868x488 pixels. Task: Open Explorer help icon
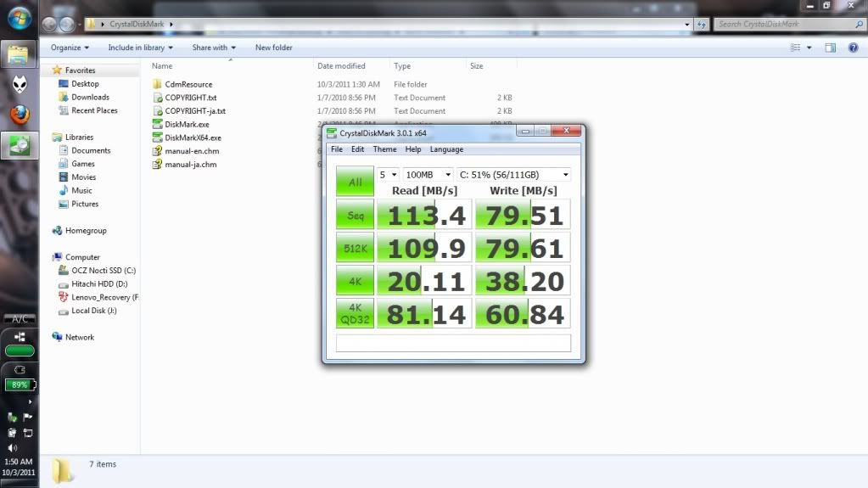(x=853, y=48)
